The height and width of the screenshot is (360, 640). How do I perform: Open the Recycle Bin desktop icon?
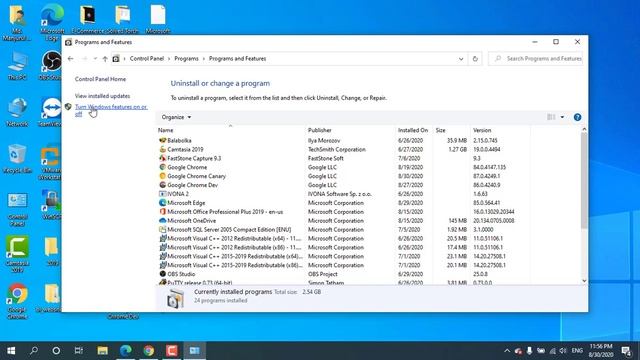click(x=17, y=159)
